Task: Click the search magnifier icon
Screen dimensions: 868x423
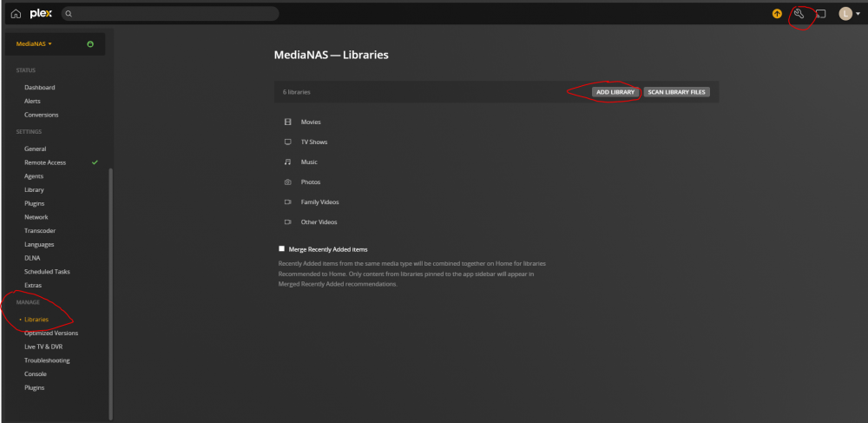Action: (x=69, y=14)
